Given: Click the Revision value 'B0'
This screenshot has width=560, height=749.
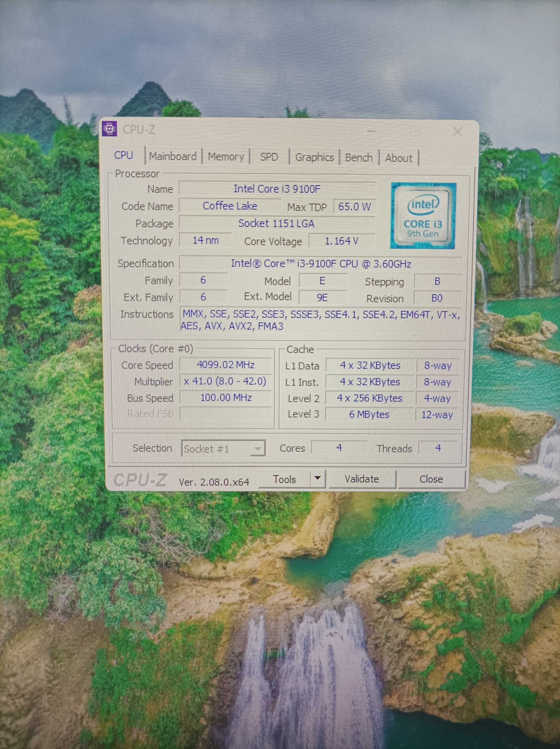Looking at the screenshot, I should click(437, 298).
